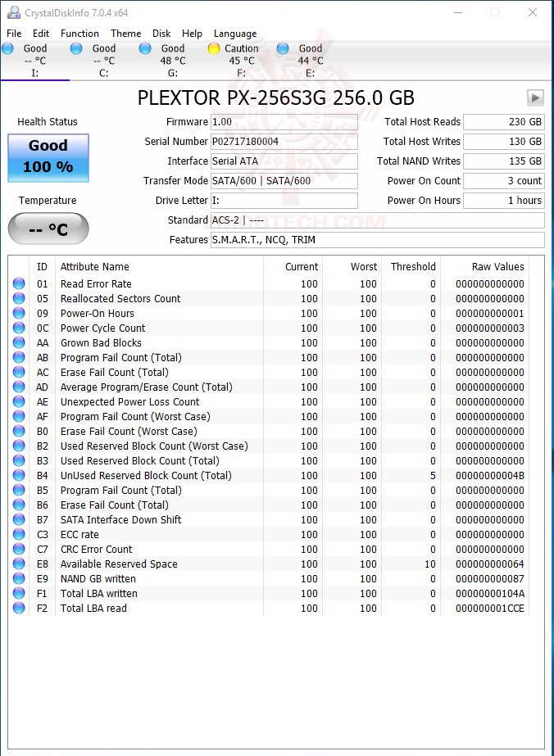Click raw value 00000000104A
The width and height of the screenshot is (554, 756).
tap(490, 593)
